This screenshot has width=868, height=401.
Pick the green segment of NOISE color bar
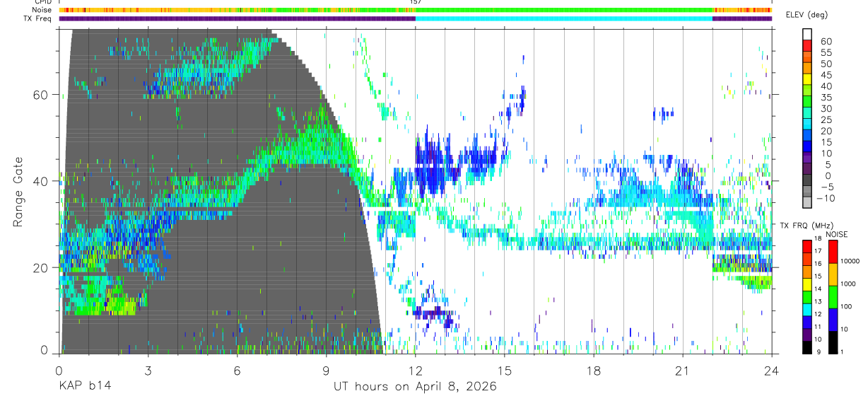pyautogui.click(x=833, y=296)
